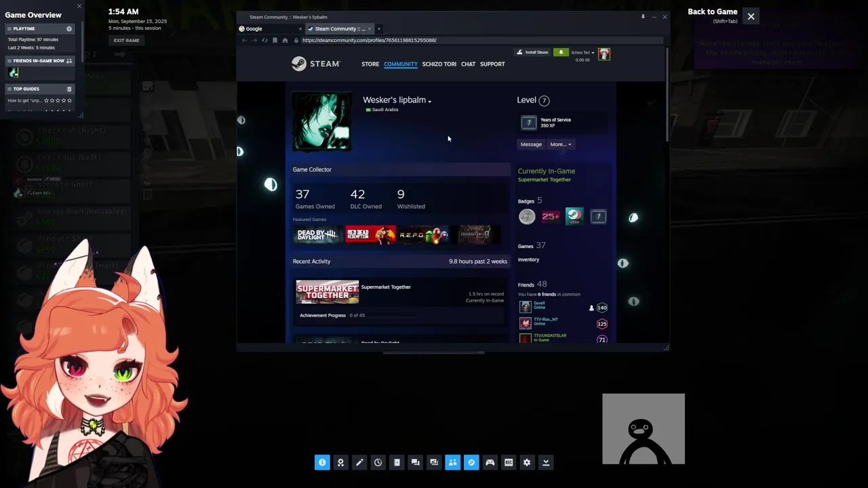The image size is (868, 488).
Task: Open the Dead by Daylight featured game
Action: pos(317,235)
